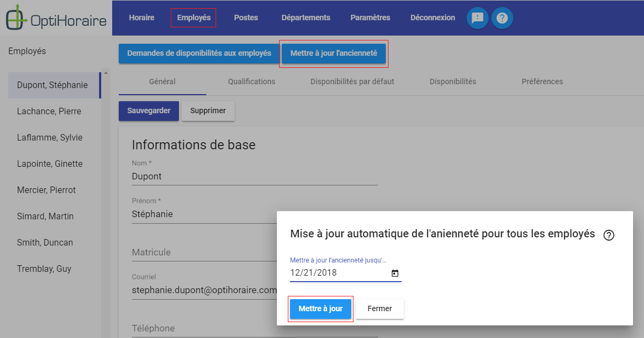Image resolution: width=644 pixels, height=338 pixels.
Task: Select employee Laflamme, Sylvie
Action: (x=54, y=138)
